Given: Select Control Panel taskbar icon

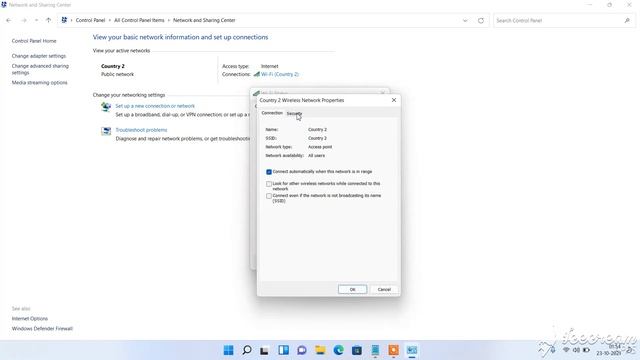Looking at the screenshot, I should point(412,350).
